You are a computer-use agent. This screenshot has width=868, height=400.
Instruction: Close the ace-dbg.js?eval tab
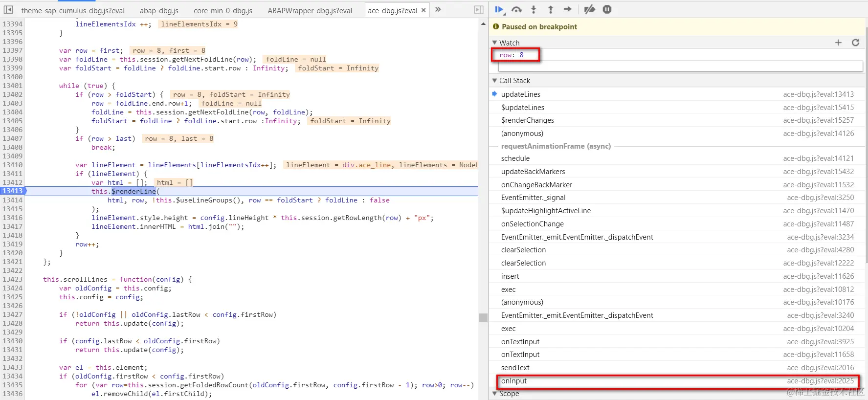[423, 10]
